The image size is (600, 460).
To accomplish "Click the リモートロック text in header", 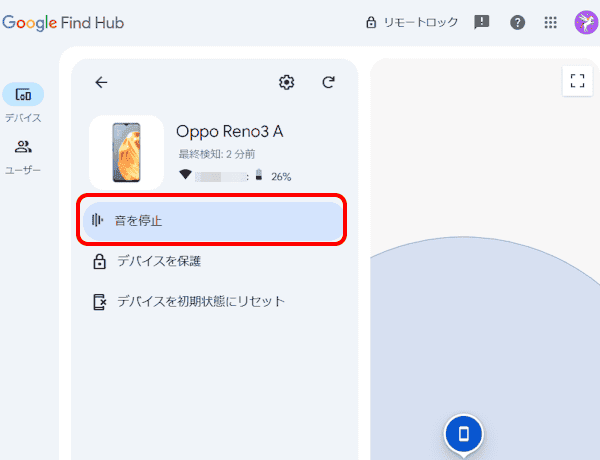I will 421,22.
